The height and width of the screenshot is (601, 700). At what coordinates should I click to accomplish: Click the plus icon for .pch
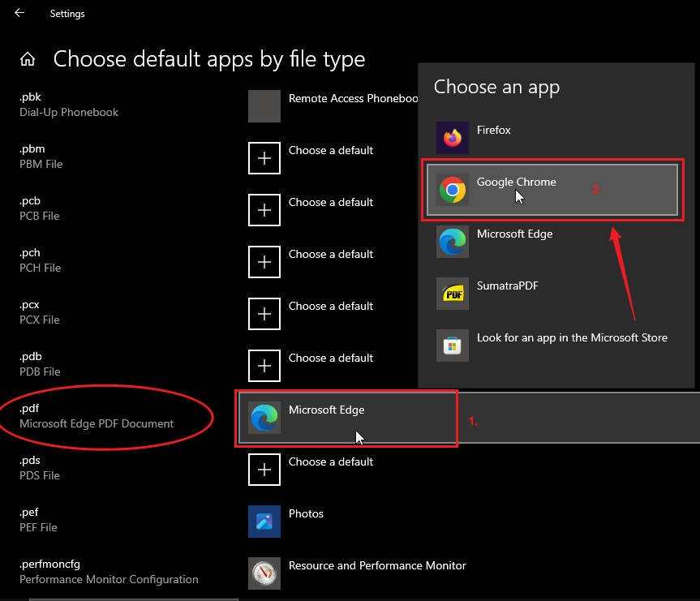pyautogui.click(x=264, y=262)
